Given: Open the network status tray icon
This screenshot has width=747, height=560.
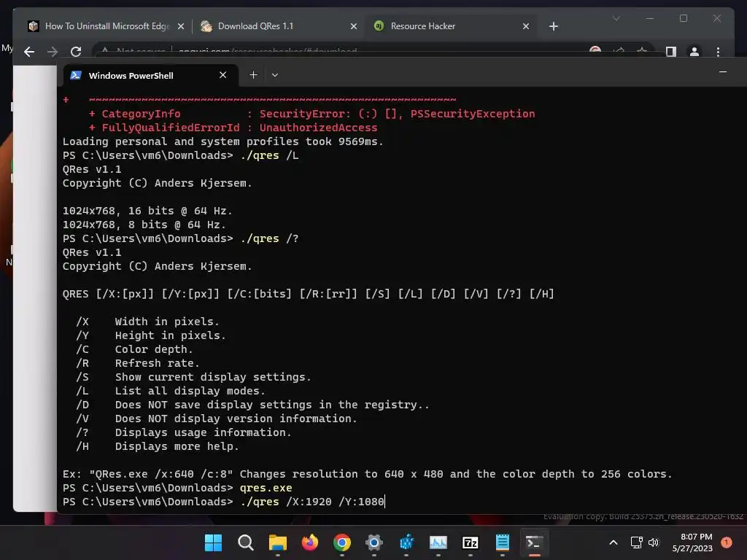Looking at the screenshot, I should pos(636,542).
